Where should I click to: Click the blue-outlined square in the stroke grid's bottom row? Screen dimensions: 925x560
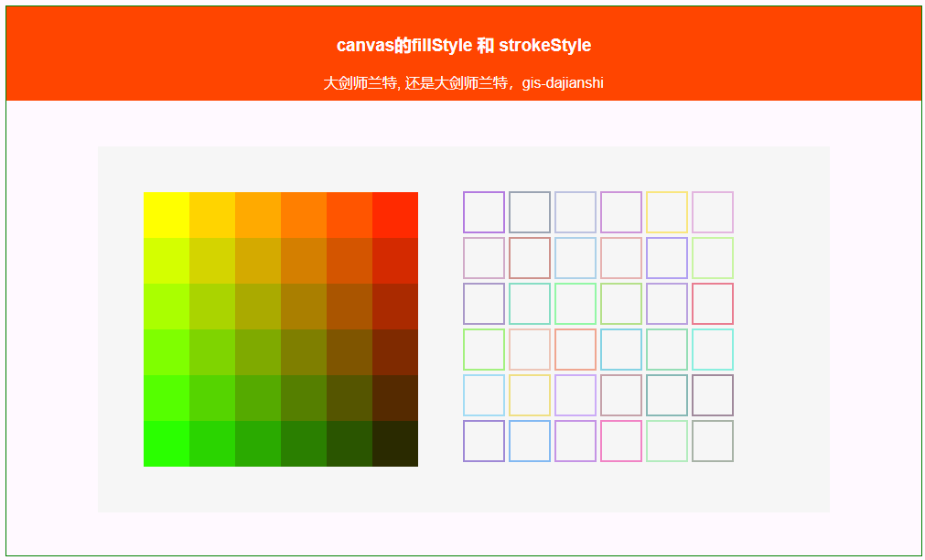(529, 441)
